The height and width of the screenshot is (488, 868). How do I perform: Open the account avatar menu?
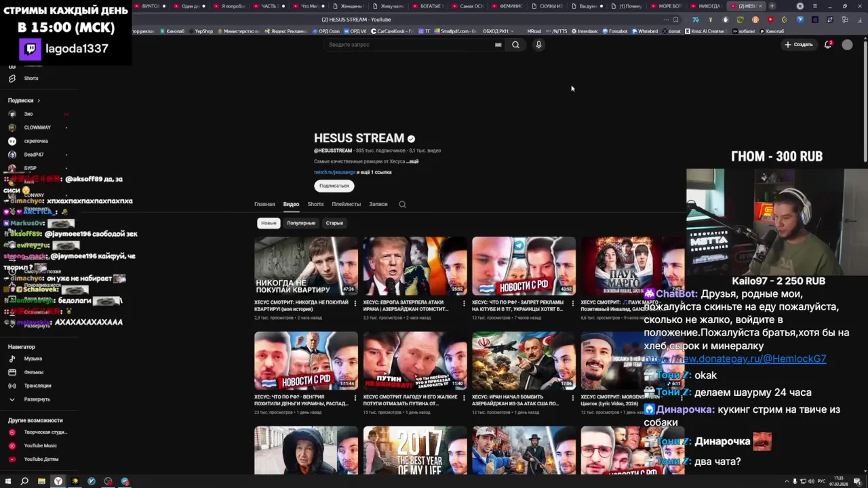pos(847,45)
